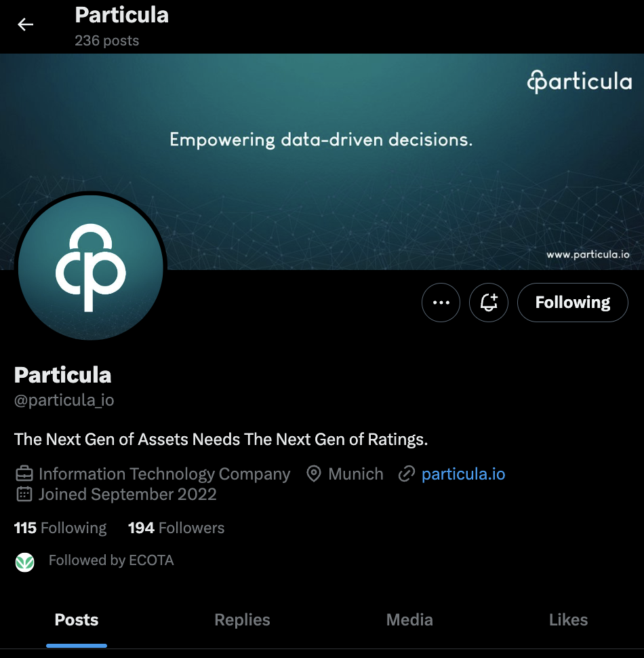Go back using the left arrow icon

25,24
